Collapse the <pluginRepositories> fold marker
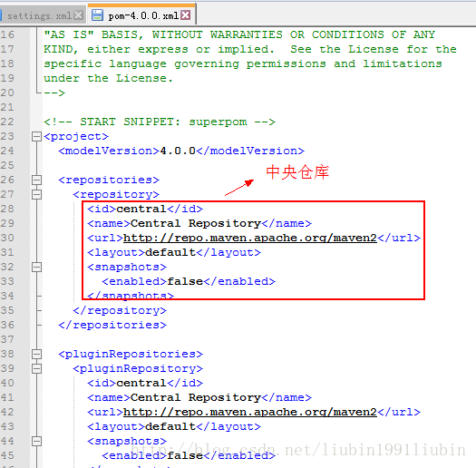 36,354
